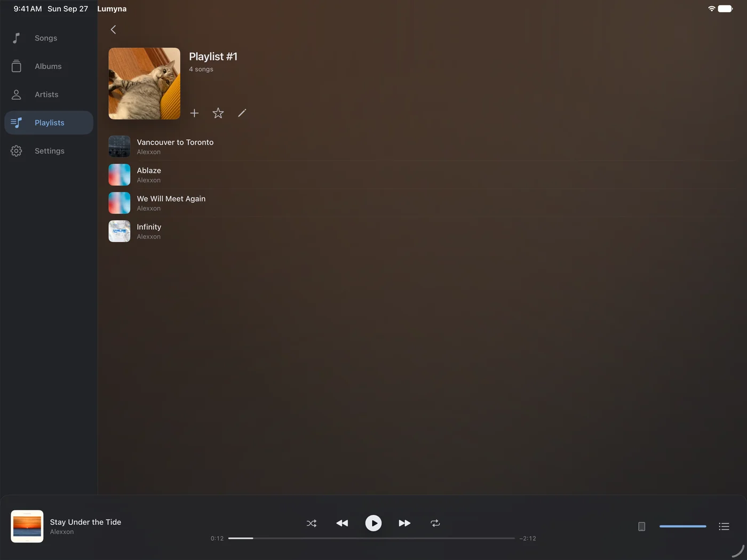Click the Stay Under the Tide title

point(85,522)
